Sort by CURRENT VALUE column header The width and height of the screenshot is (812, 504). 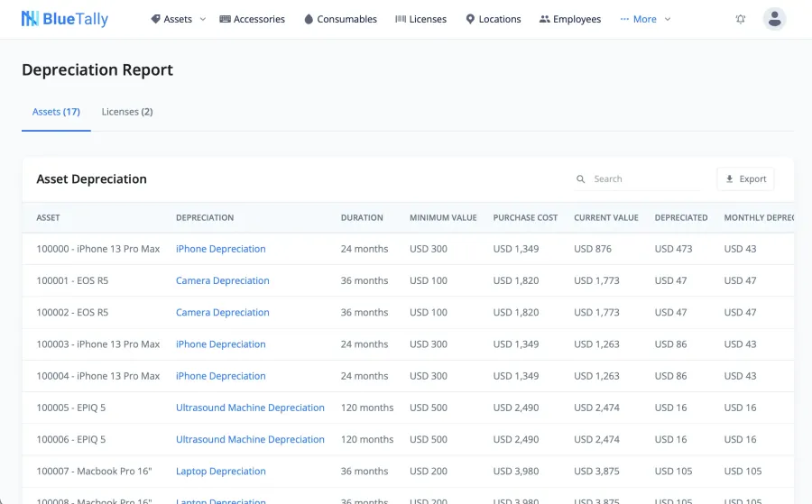tap(606, 218)
